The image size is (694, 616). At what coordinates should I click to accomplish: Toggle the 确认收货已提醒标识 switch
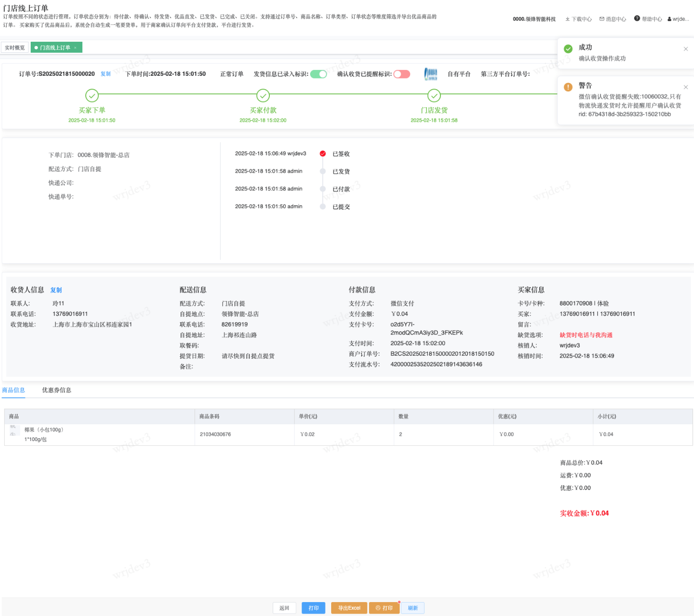(402, 74)
